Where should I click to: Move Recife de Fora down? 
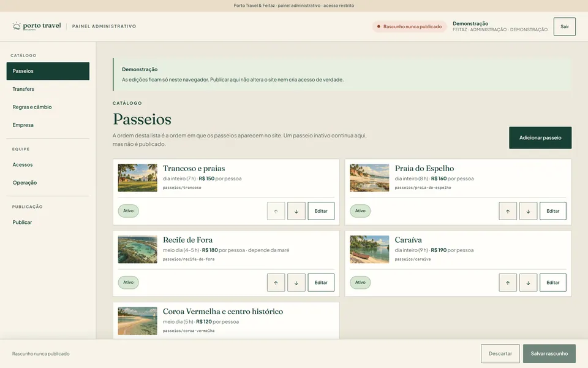pyautogui.click(x=296, y=283)
